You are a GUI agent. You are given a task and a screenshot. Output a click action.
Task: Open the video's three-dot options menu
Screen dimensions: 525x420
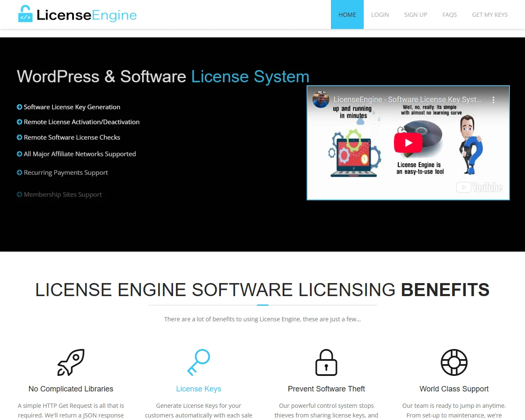pyautogui.click(x=493, y=100)
